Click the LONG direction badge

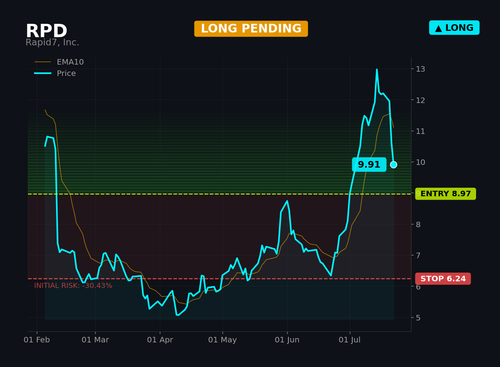(454, 28)
